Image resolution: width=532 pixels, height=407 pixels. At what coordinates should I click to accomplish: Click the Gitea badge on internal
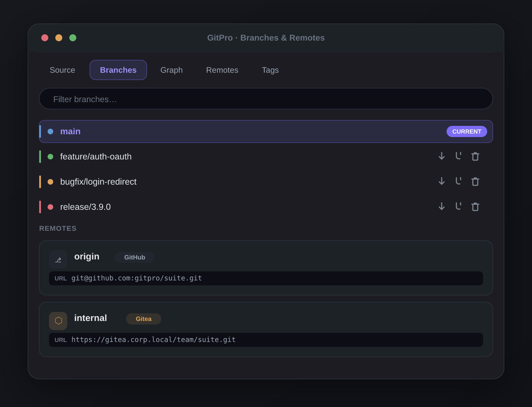pos(143,319)
